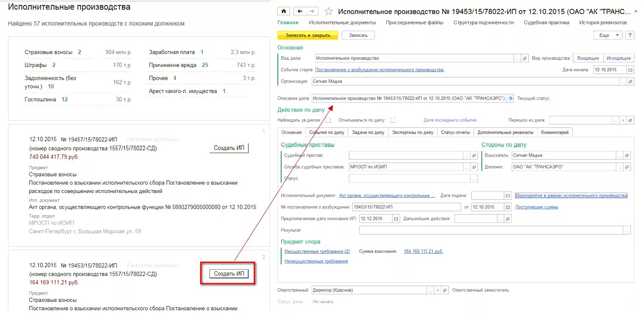This screenshot has width=644, height=320.
Task: Open the Ответственный value form icon
Action: (x=445, y=290)
